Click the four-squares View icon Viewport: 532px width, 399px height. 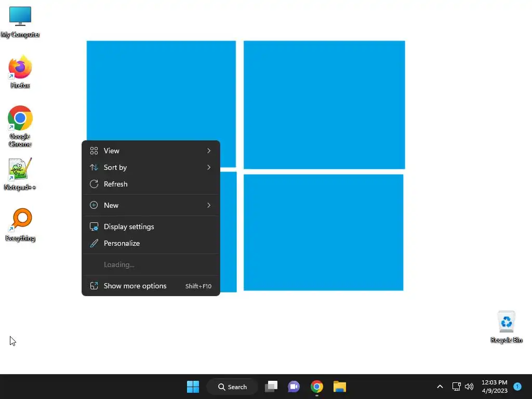94,151
